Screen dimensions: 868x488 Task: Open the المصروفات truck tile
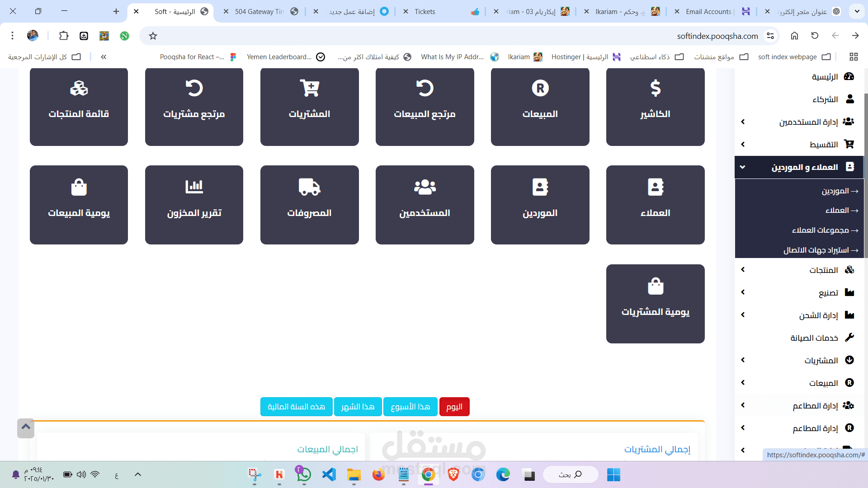[x=309, y=205]
